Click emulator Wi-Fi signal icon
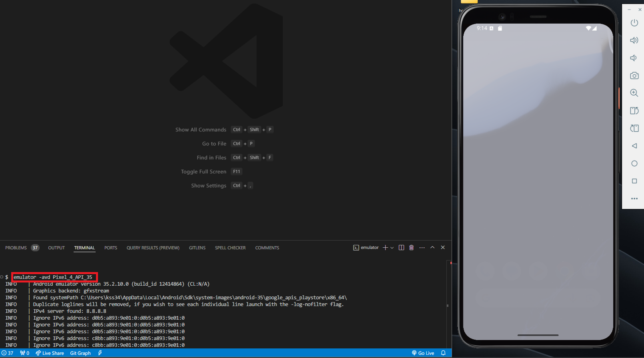The height and width of the screenshot is (358, 644). [588, 28]
